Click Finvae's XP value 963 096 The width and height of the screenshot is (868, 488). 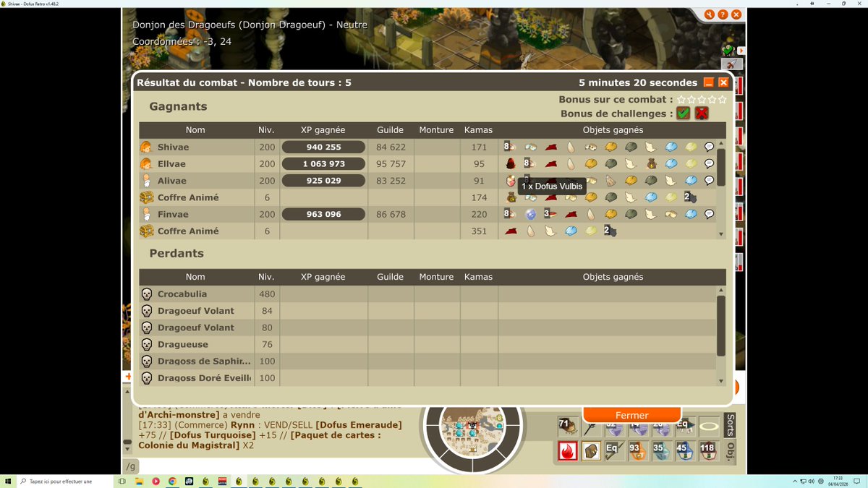(x=323, y=214)
